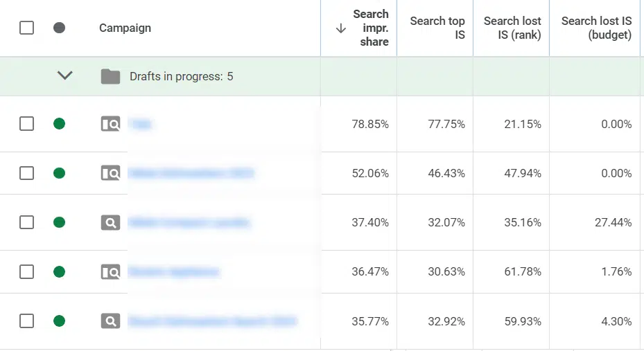
Task: Select the checkbox for the 78.85% campaign row
Action: tap(26, 124)
